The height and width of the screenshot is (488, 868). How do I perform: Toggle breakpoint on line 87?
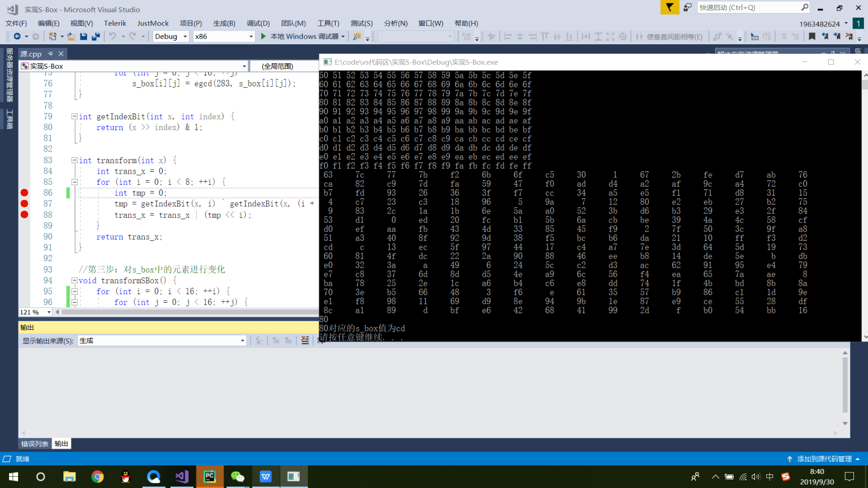(24, 204)
